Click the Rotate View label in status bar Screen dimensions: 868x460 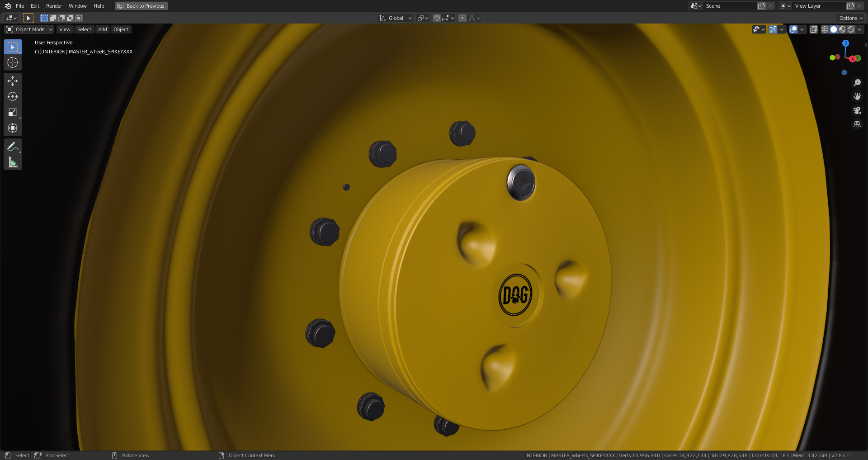(x=136, y=455)
